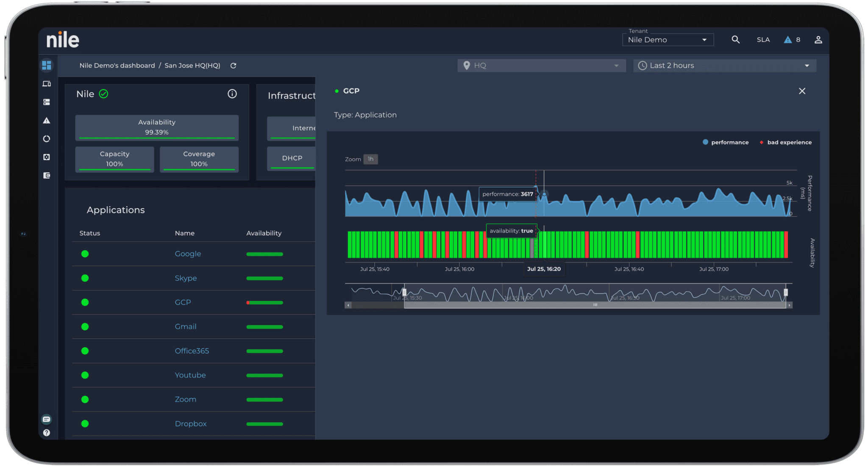The height and width of the screenshot is (466, 868).
Task: Open the alerts triangle icon in sidebar
Action: click(47, 121)
